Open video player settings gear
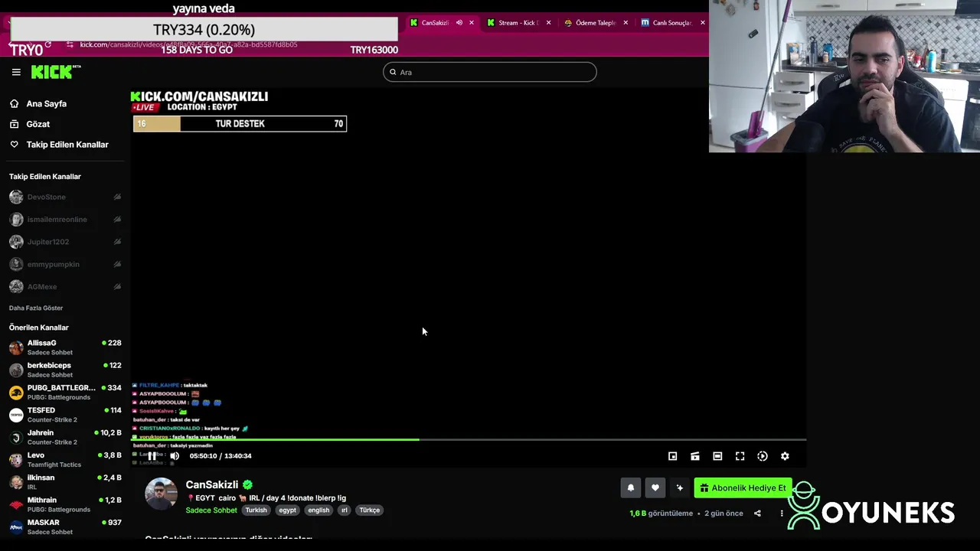 coord(785,456)
